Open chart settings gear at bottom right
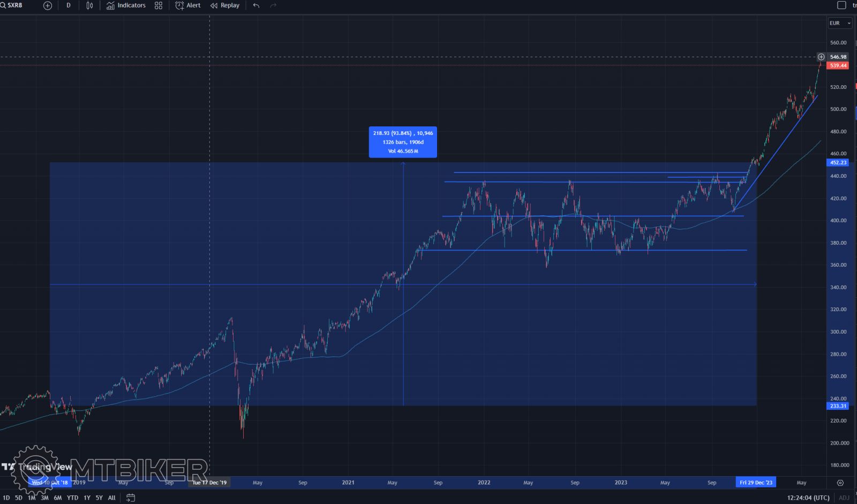This screenshot has width=857, height=504. click(840, 483)
